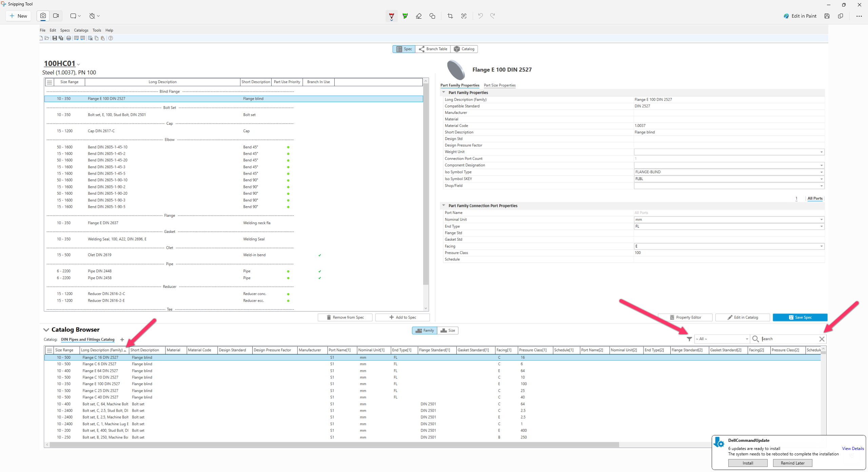Start a New snip
Screen dimensions: 868x472
[x=18, y=16]
